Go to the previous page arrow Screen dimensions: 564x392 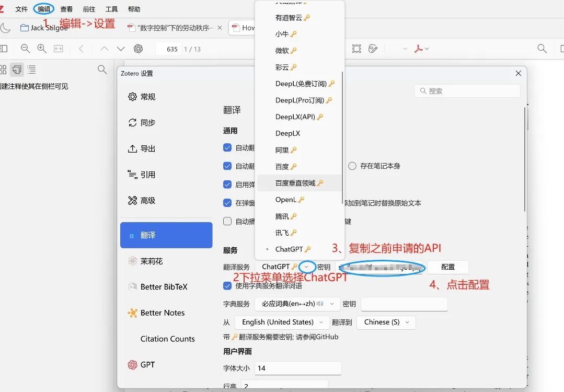point(105,49)
